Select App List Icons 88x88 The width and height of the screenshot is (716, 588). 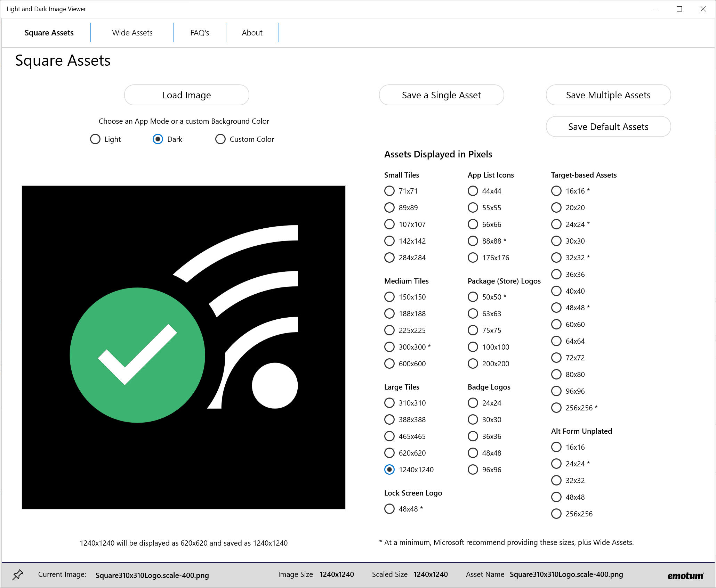tap(487, 241)
